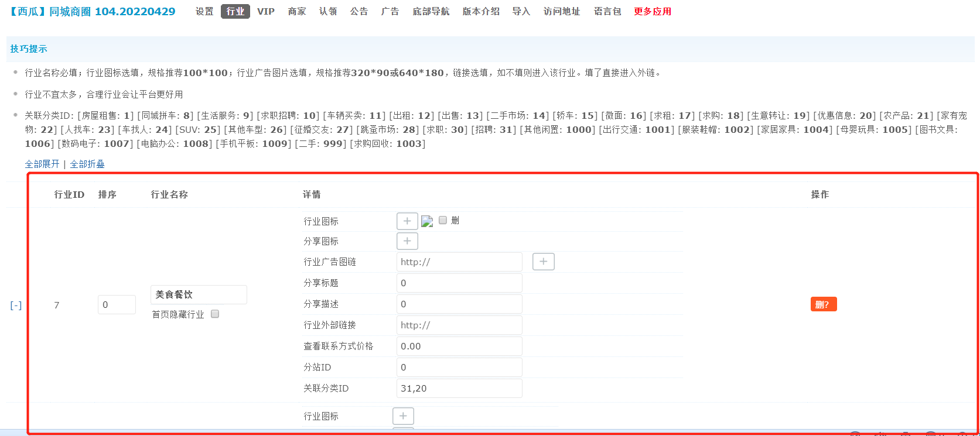Image resolution: width=980 pixels, height=436 pixels.
Task: Click the broken image thumbnail next to 行业图标
Action: click(x=427, y=221)
